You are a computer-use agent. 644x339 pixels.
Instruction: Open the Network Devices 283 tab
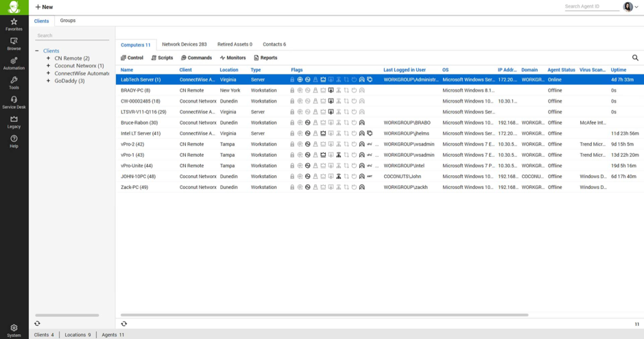coord(184,45)
